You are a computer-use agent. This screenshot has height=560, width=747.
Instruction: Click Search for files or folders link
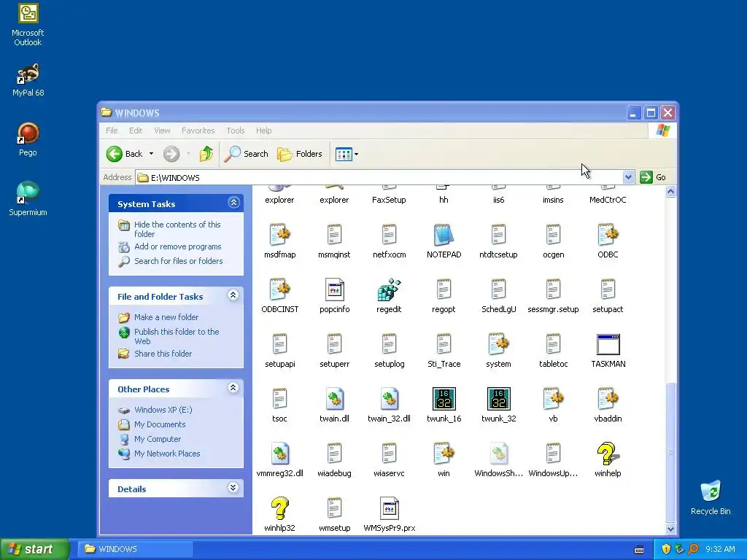[x=178, y=261]
